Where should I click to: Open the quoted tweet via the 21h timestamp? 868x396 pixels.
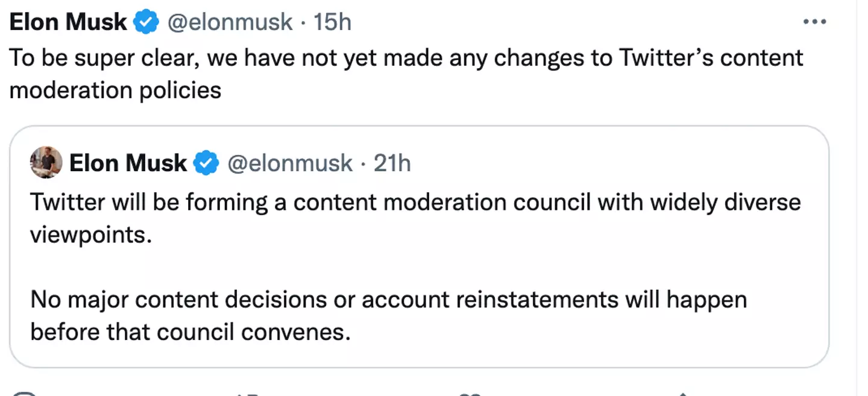click(392, 163)
